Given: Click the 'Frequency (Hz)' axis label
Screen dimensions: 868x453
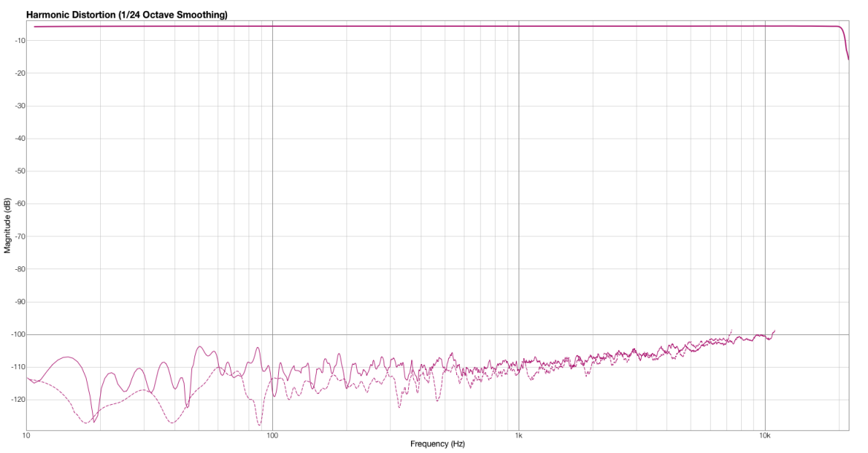Looking at the screenshot, I should (437, 443).
